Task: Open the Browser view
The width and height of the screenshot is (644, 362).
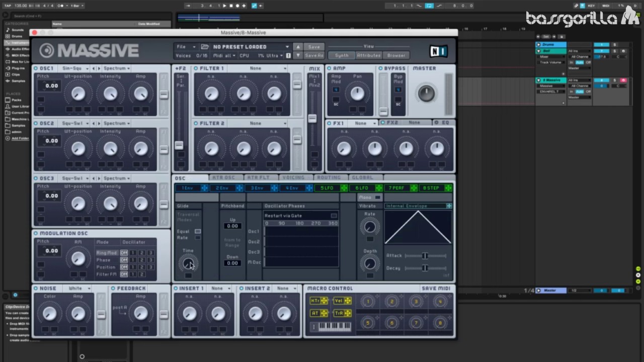Action: pos(396,55)
